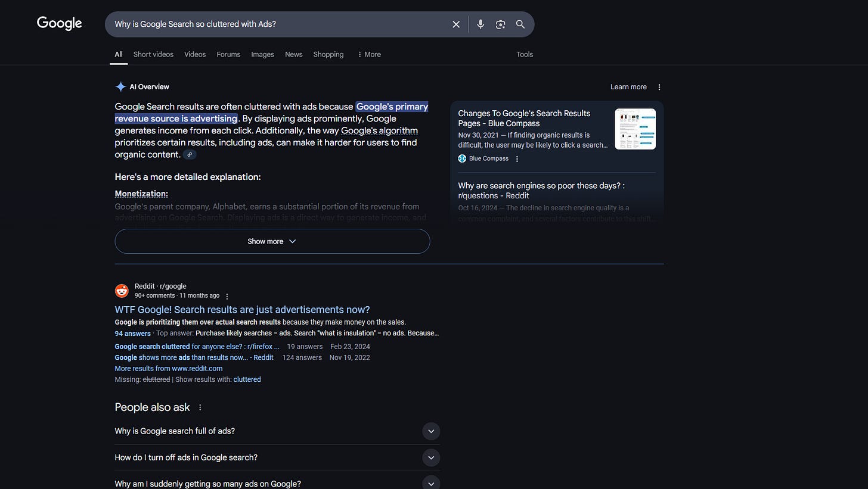Expand the AI Overview with Show more

point(272,241)
